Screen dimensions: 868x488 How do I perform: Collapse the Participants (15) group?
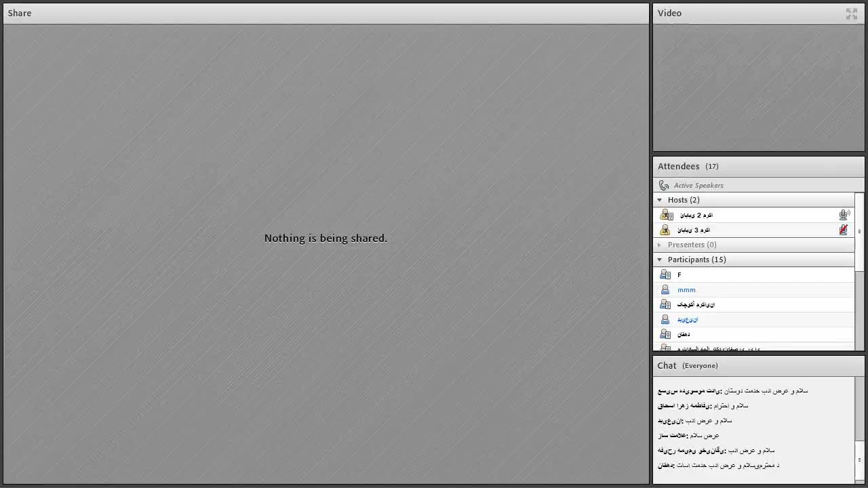(660, 260)
